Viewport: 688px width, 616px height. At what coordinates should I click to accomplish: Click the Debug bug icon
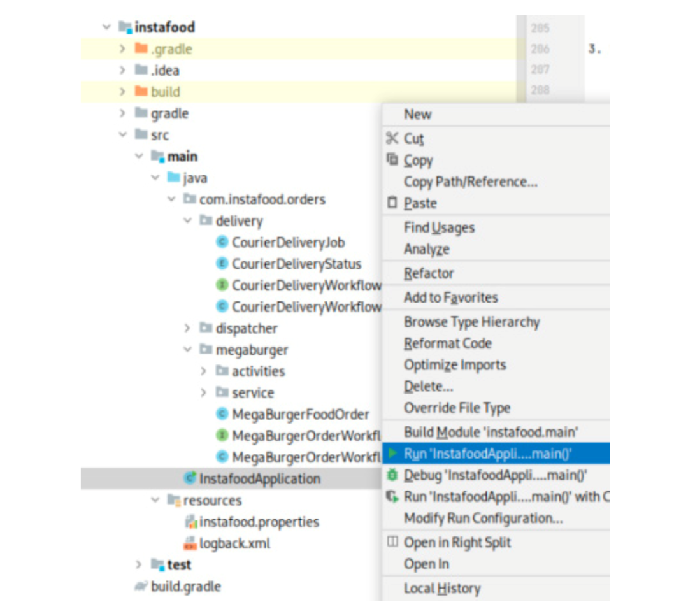393,475
